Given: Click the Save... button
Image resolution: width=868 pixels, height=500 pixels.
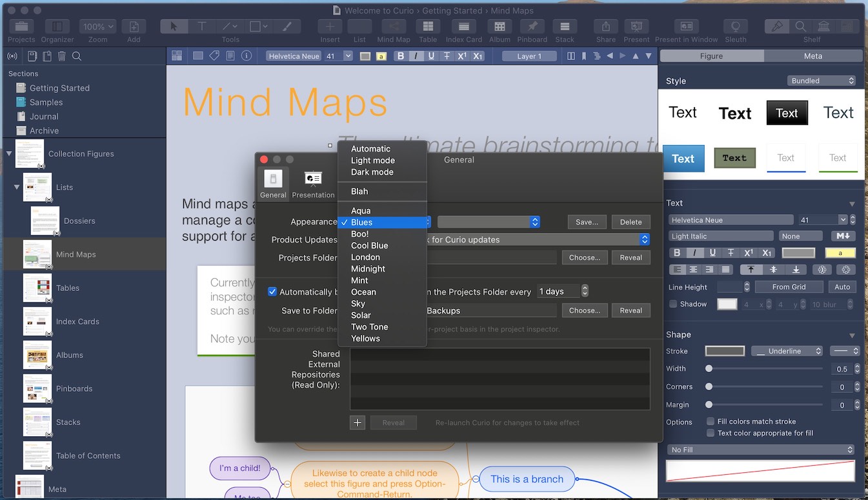Looking at the screenshot, I should (x=587, y=222).
